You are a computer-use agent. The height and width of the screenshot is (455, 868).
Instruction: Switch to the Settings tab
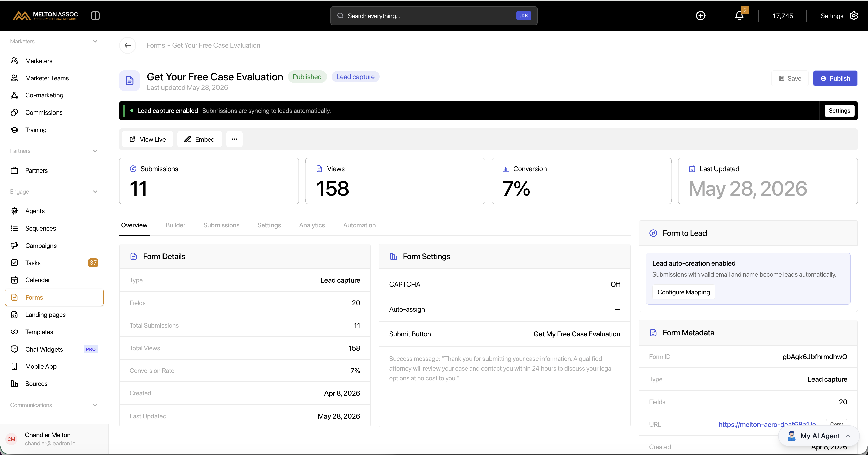tap(269, 225)
